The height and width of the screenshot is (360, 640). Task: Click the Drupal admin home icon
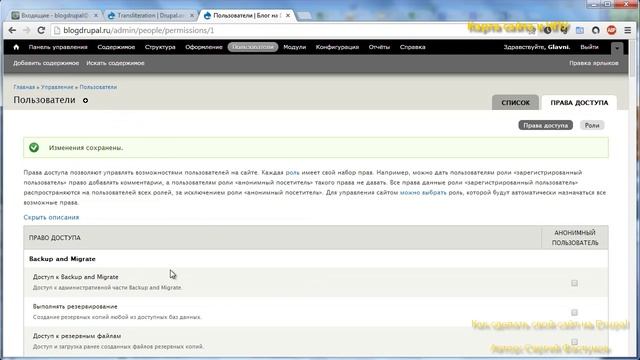pos(16,47)
